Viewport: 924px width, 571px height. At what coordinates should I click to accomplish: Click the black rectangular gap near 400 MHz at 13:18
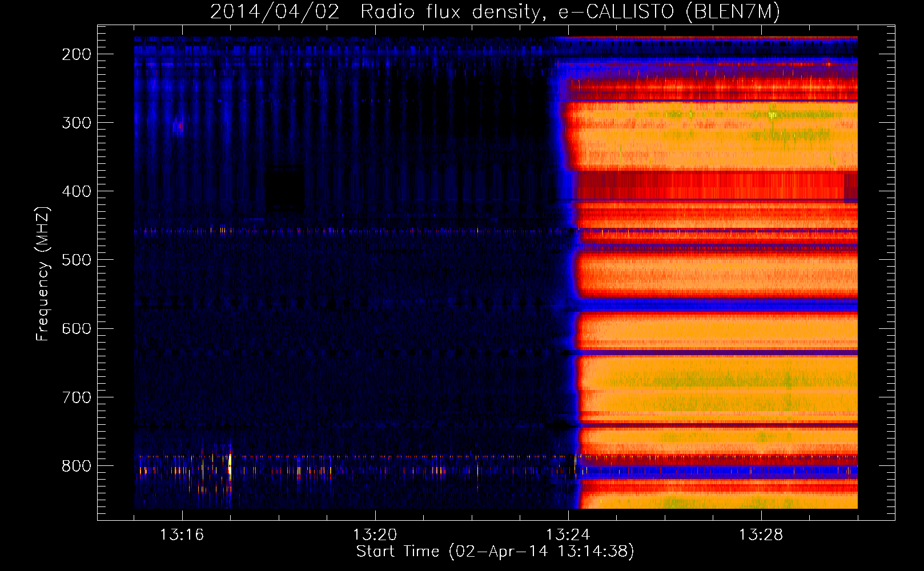coord(286,187)
